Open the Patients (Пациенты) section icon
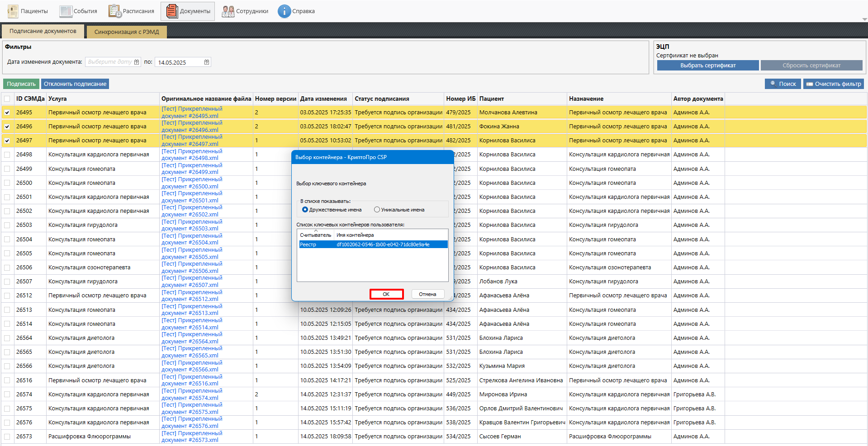Viewport: 868px width, 446px height. click(x=13, y=11)
